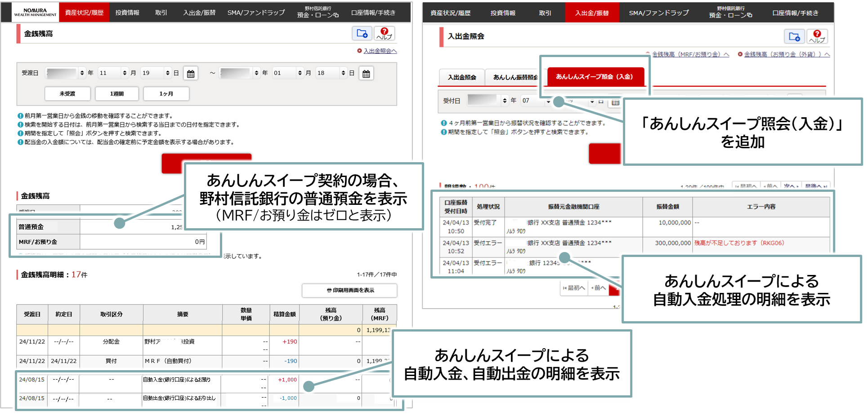Switch to the 入出金照会 tab

pyautogui.click(x=462, y=77)
